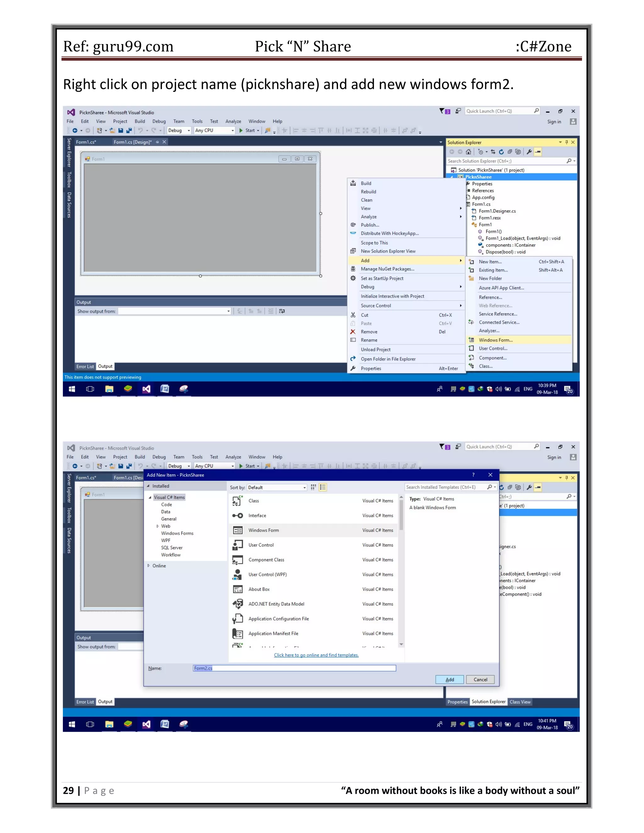Choose New Item... in the Add submenu
This screenshot has width=644, height=833.
point(519,262)
